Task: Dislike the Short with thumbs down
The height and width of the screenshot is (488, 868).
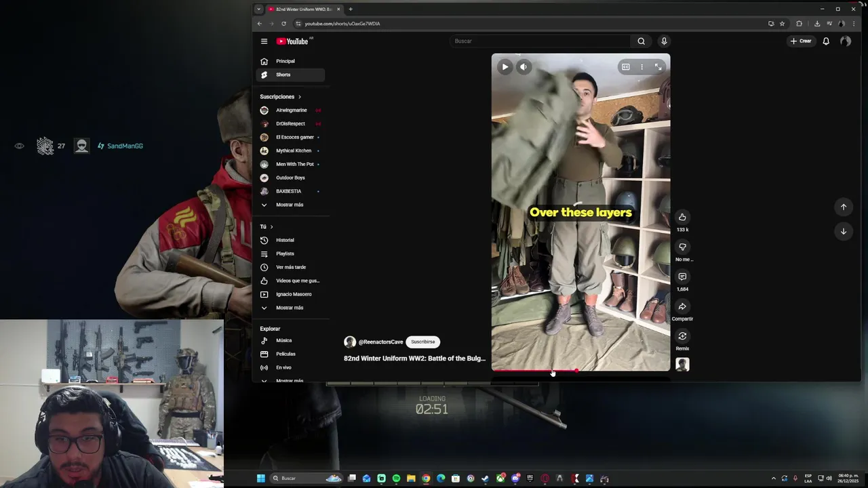Action: [x=682, y=247]
